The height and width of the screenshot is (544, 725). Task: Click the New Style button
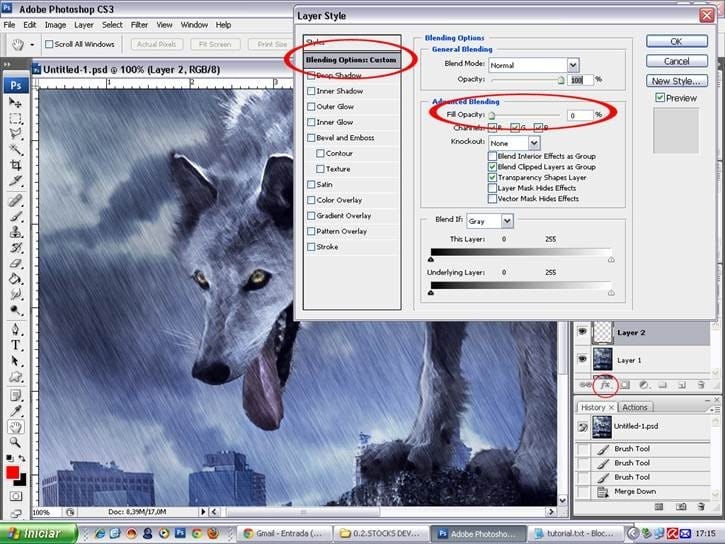[x=676, y=81]
